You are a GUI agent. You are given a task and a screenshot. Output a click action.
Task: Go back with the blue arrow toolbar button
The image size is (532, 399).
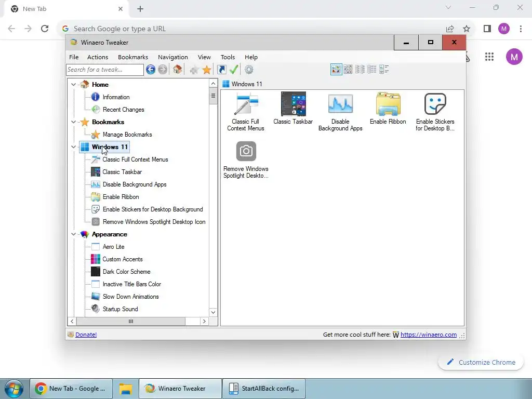coord(150,70)
